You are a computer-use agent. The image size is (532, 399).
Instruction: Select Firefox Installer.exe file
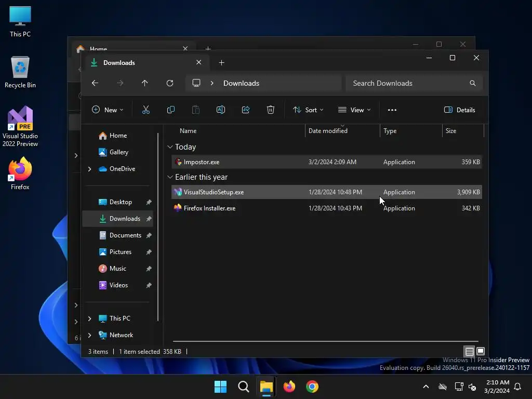pyautogui.click(x=327, y=208)
